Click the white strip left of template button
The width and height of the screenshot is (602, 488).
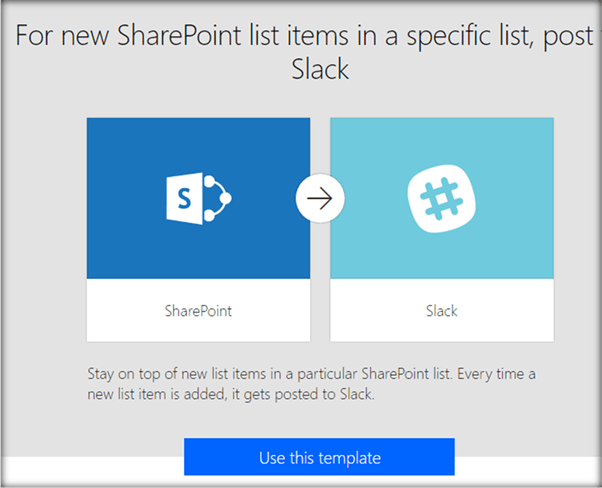coord(90,470)
